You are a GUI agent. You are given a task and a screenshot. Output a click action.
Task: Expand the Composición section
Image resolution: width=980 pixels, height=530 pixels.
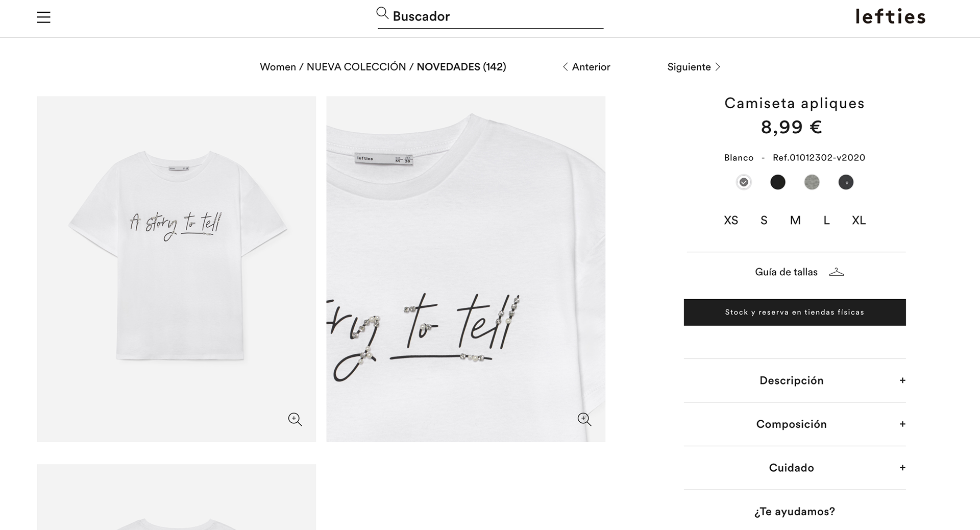coord(902,424)
